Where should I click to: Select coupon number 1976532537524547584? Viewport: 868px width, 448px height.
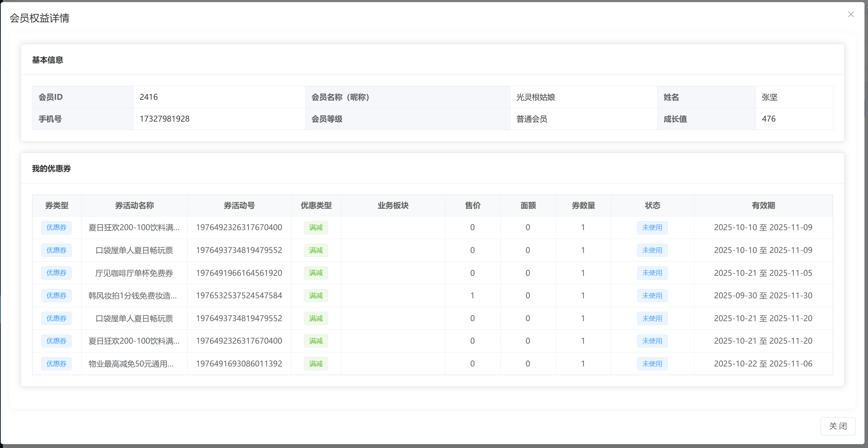click(x=239, y=296)
